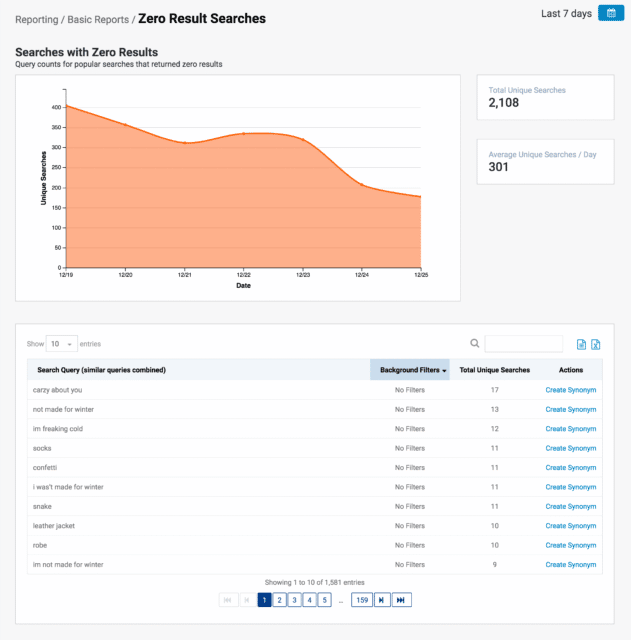
Task: Go to first page arrow in pagination
Action: (x=228, y=600)
